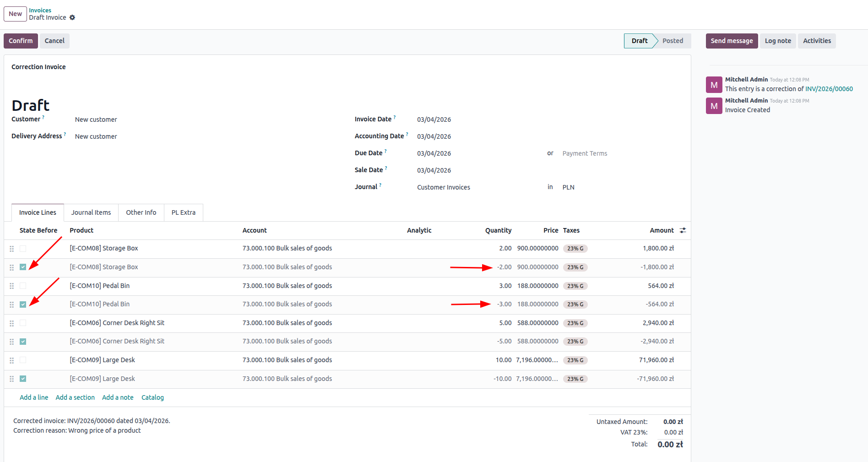The height and width of the screenshot is (462, 868).
Task: Open the PL Extra tab
Action: (x=183, y=212)
